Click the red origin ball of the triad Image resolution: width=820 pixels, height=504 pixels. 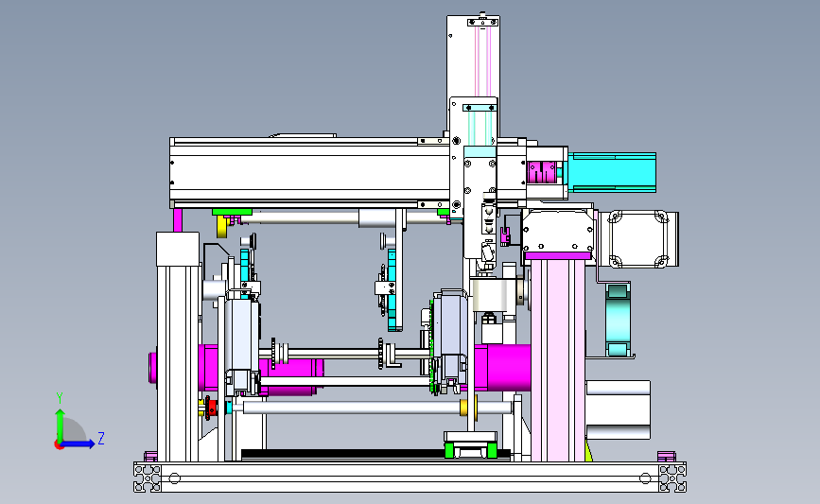point(59,445)
